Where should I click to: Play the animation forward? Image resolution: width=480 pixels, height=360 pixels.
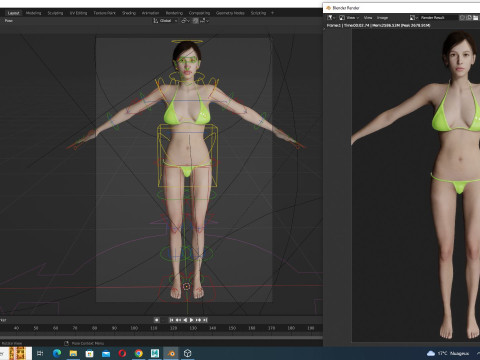tap(192, 320)
